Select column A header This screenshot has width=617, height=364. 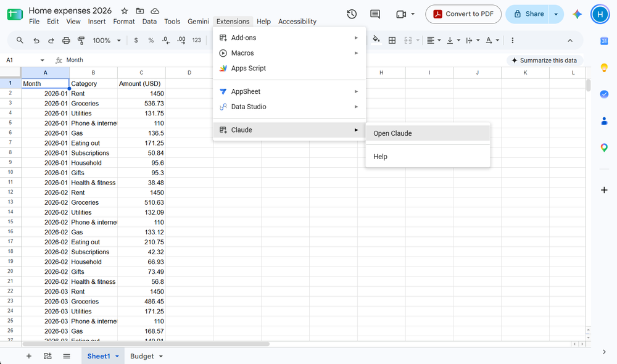(45, 72)
